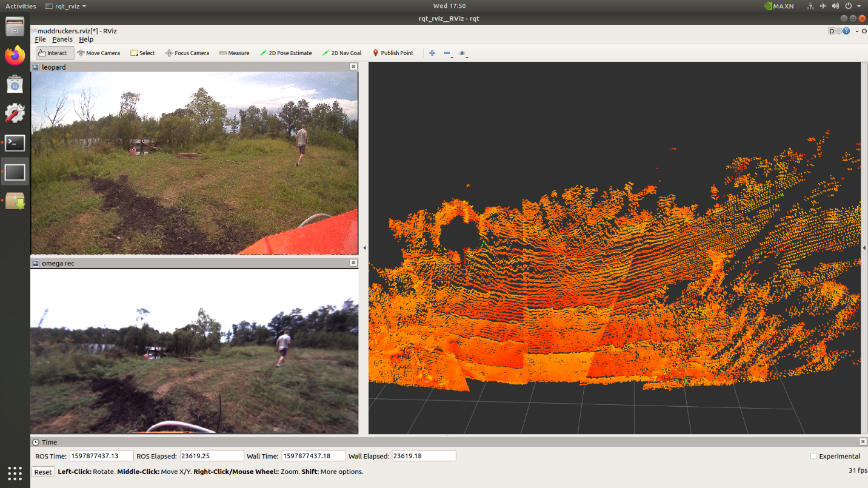The width and height of the screenshot is (868, 488).
Task: Activate the Measure tool
Action: pos(234,53)
